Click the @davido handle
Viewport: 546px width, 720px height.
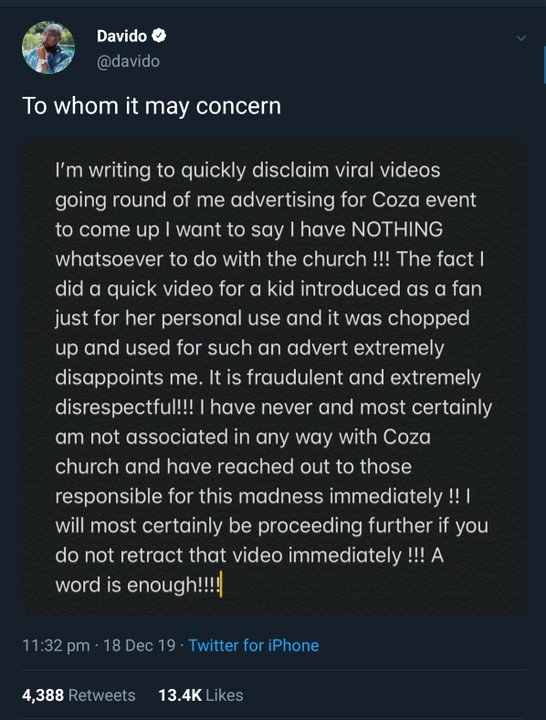[128, 61]
